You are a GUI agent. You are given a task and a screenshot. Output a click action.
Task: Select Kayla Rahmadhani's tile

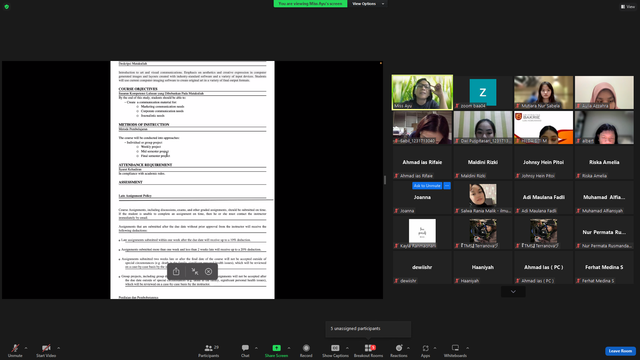(422, 233)
